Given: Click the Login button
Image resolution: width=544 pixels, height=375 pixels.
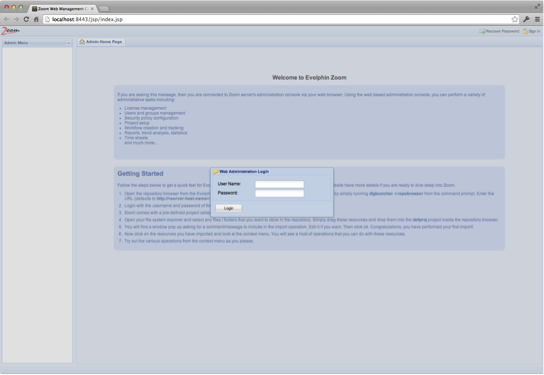Looking at the screenshot, I should click(x=229, y=208).
